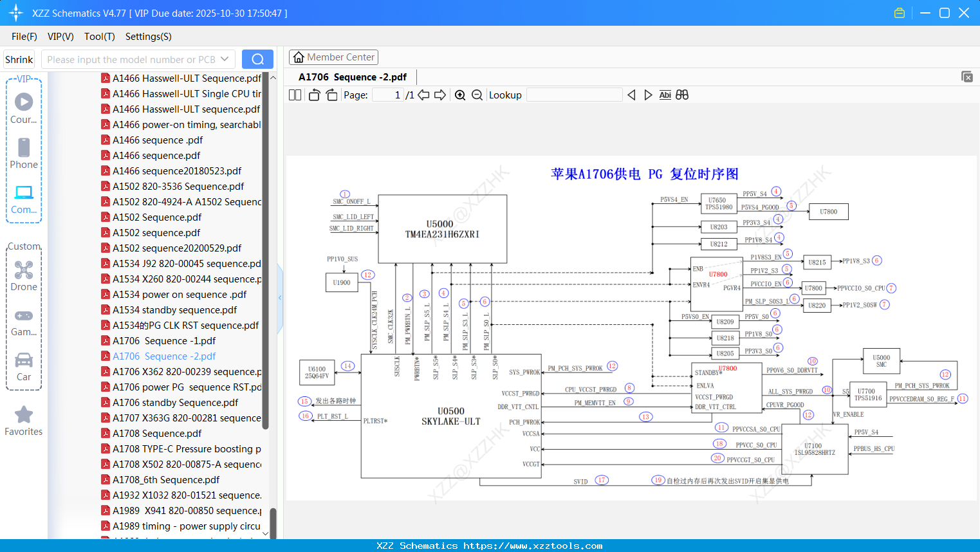Open the Tool(T) menu
The width and height of the screenshot is (980, 552).
click(100, 37)
